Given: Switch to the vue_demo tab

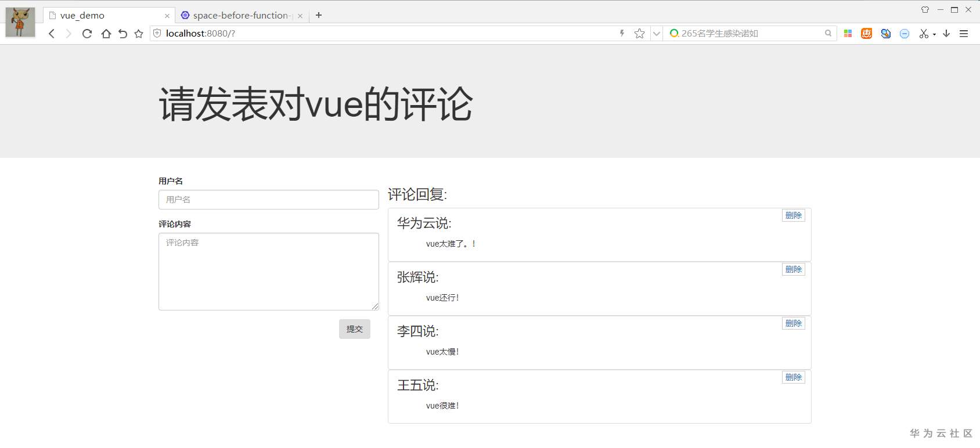Looking at the screenshot, I should point(109,16).
